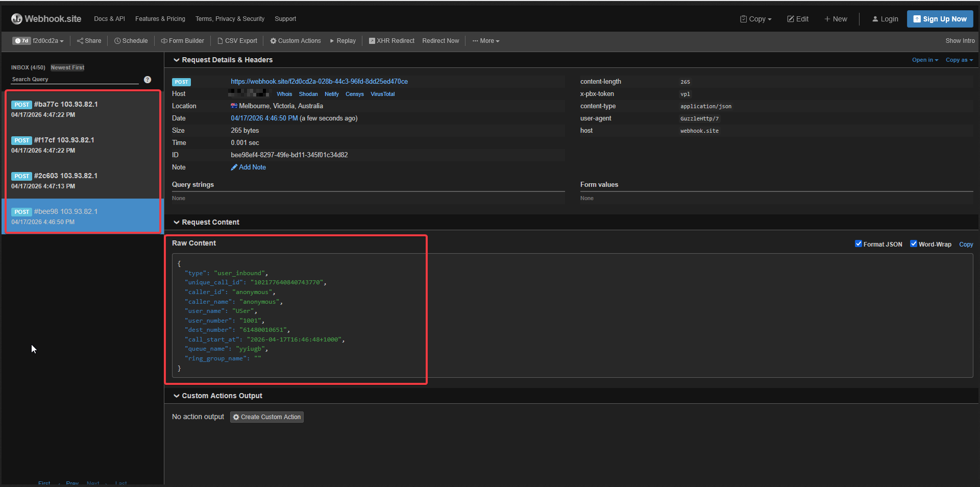Click the Netify lookup link
The width and height of the screenshot is (980, 487).
click(x=332, y=94)
